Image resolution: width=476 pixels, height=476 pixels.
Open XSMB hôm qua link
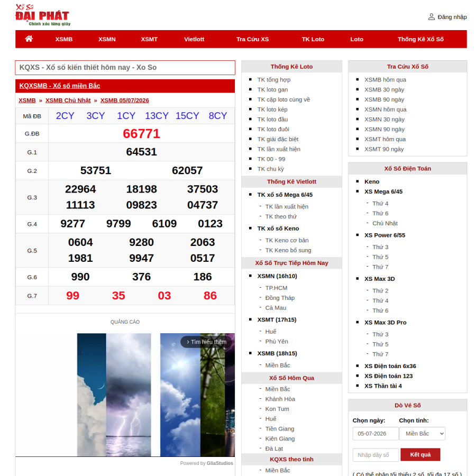click(x=385, y=80)
